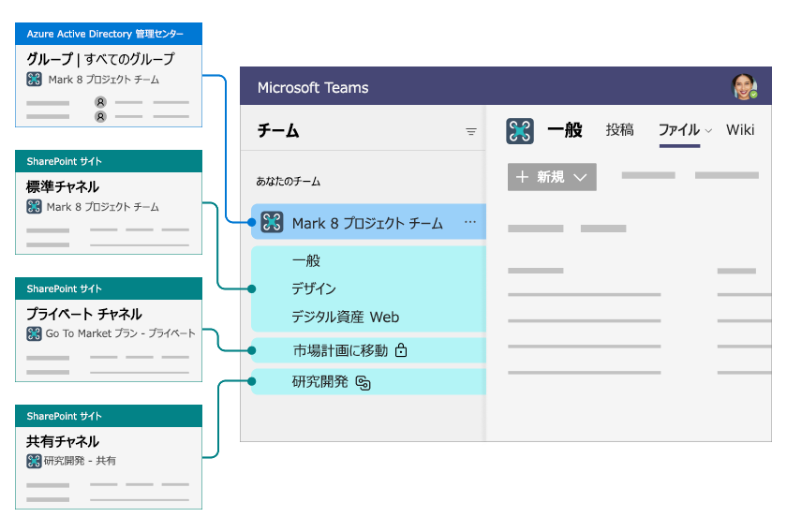The width and height of the screenshot is (787, 532).
Task: Click the Microsoft Teams title text
Action: click(x=313, y=88)
